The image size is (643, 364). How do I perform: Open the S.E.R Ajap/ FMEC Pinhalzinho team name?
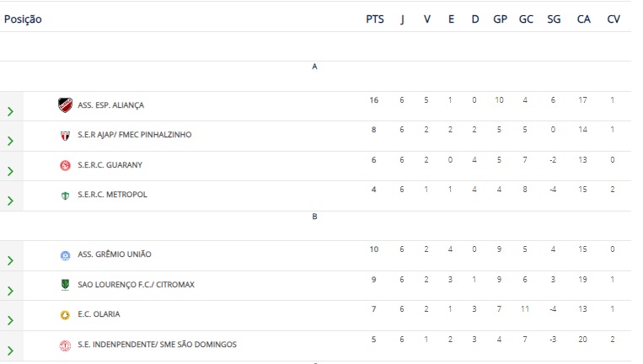coord(135,135)
